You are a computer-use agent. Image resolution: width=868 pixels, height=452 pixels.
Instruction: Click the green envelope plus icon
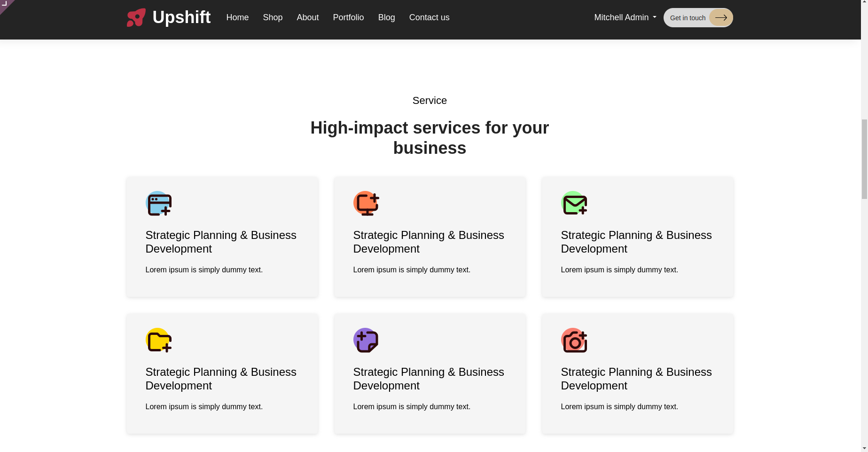click(x=574, y=204)
